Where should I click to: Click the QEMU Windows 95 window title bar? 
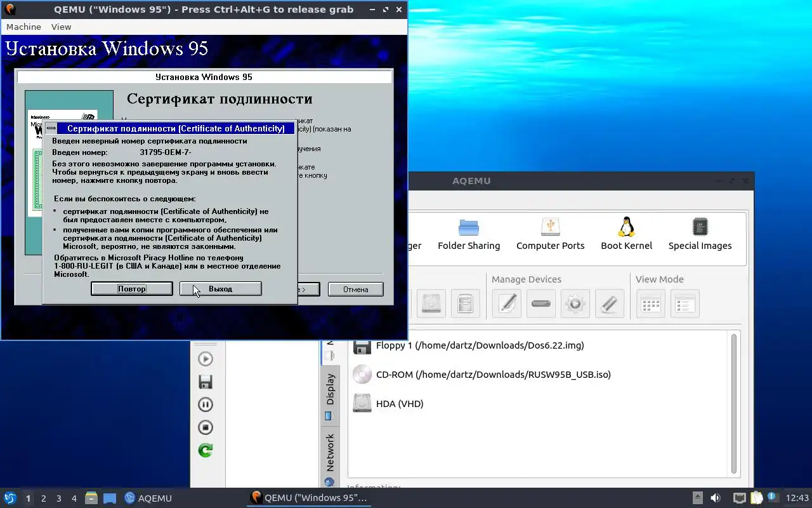coord(204,10)
